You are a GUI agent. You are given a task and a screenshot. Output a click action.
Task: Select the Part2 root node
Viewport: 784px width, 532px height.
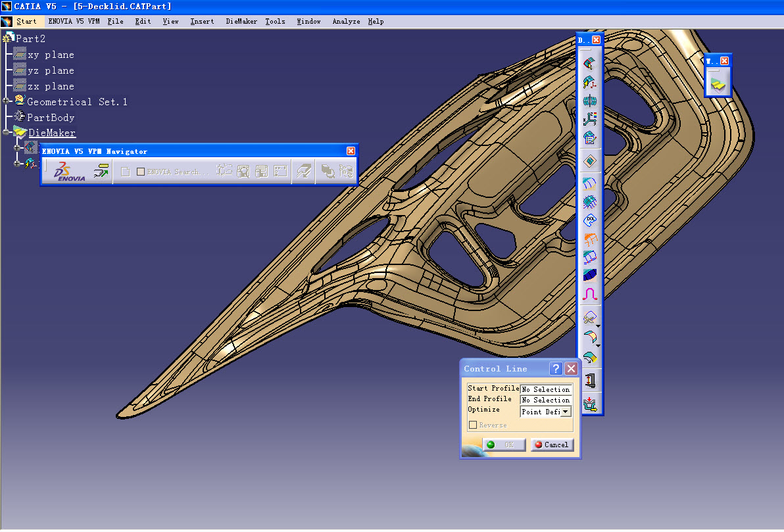point(30,39)
